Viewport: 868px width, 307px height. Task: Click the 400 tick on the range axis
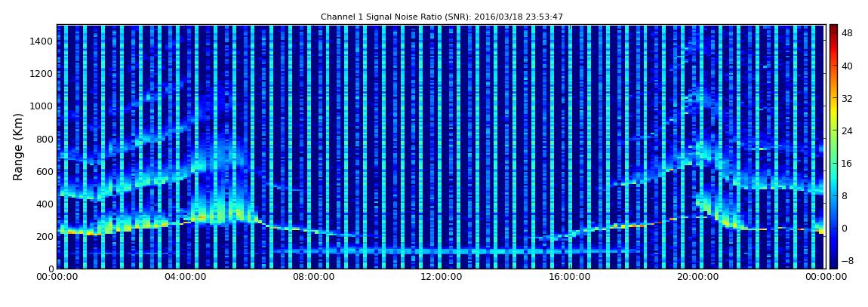point(45,204)
